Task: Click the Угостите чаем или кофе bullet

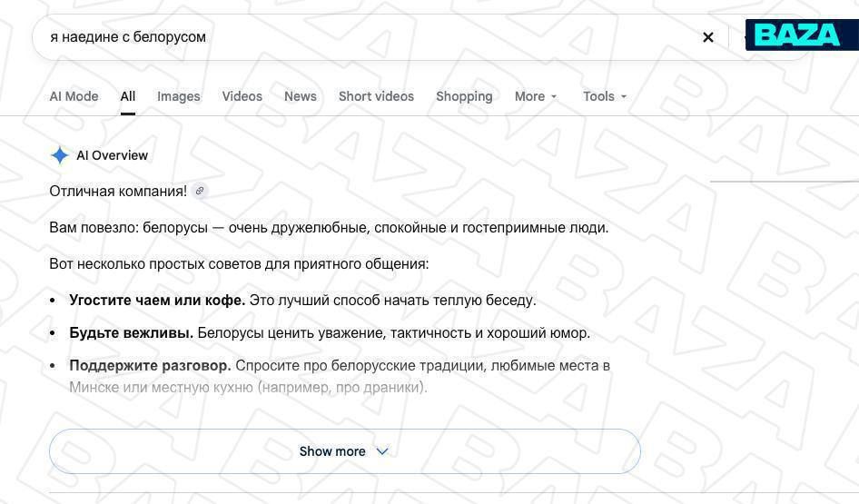Action: 302,301
